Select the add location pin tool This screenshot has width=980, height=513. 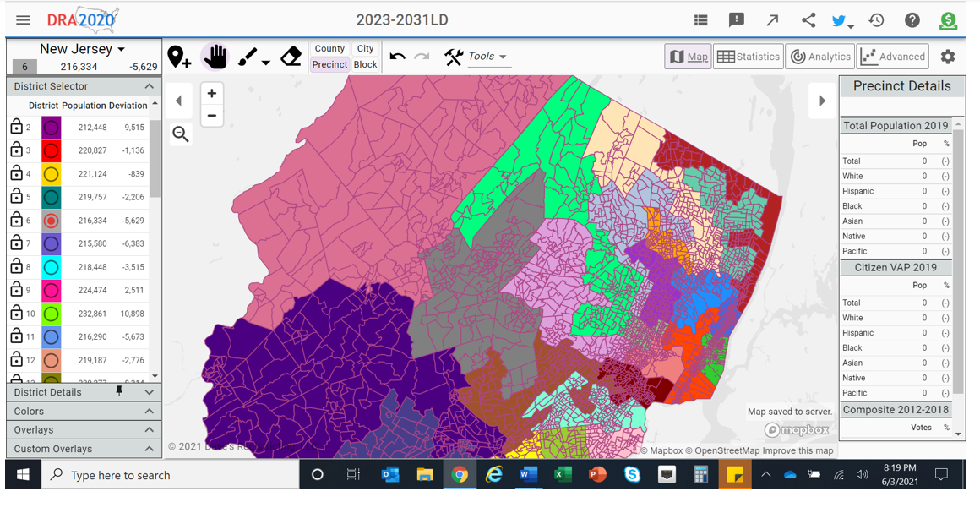tap(179, 57)
